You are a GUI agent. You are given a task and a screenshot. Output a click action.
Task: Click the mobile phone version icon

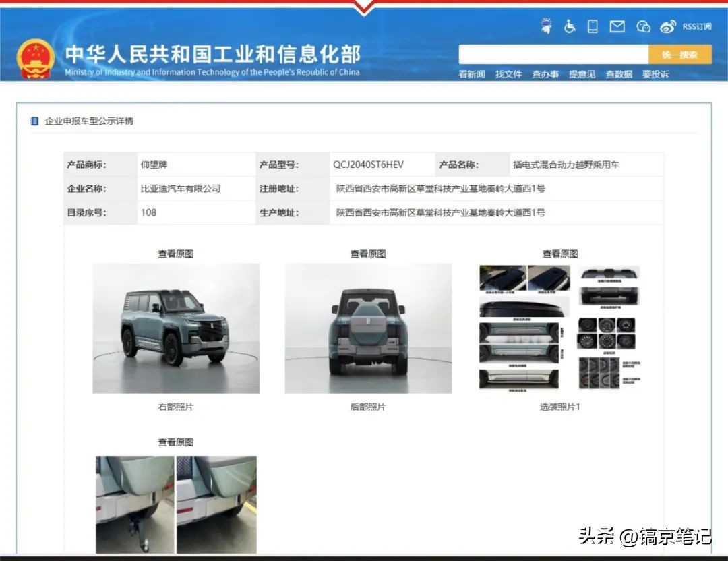click(x=593, y=26)
